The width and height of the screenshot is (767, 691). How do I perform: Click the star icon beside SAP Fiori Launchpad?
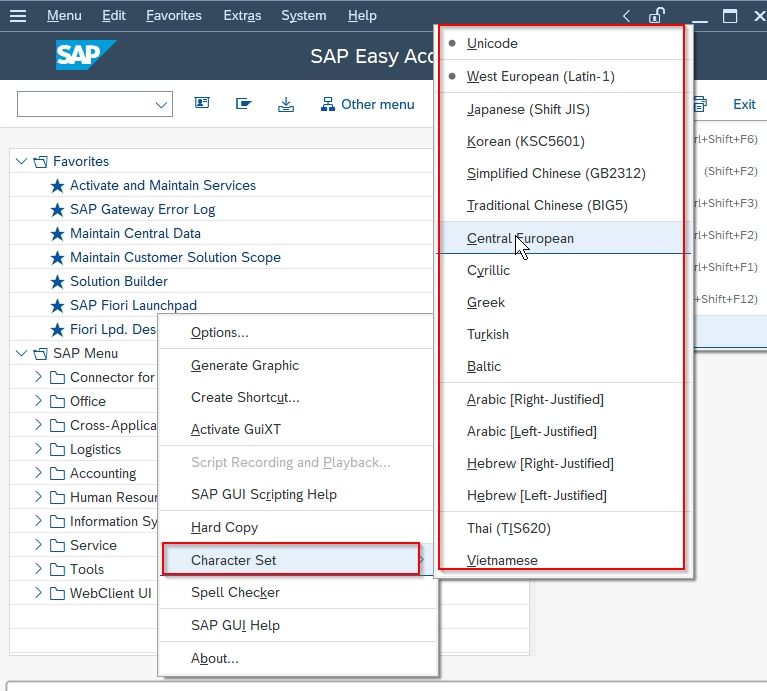point(57,306)
